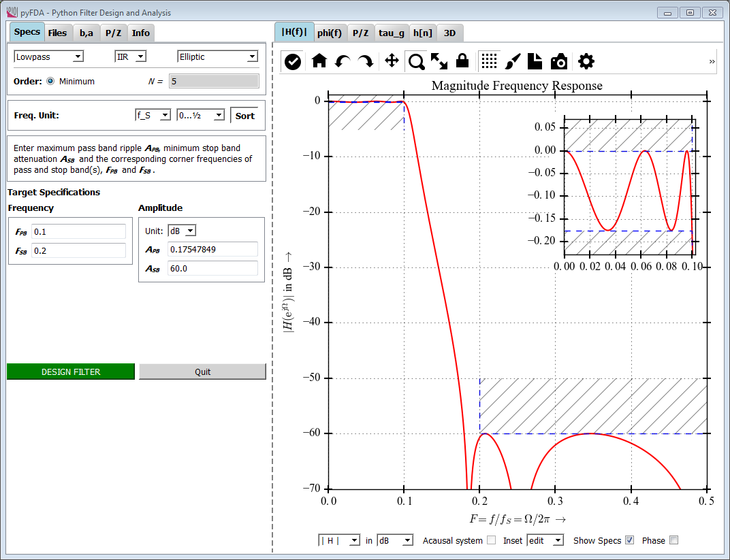Save figure with the file page icon
Viewport: 730px width, 560px height.
[535, 61]
